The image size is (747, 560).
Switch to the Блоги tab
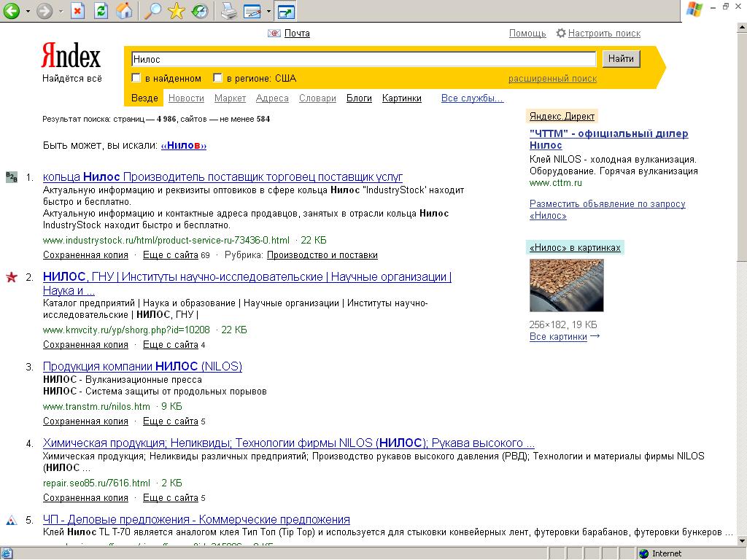pos(359,98)
